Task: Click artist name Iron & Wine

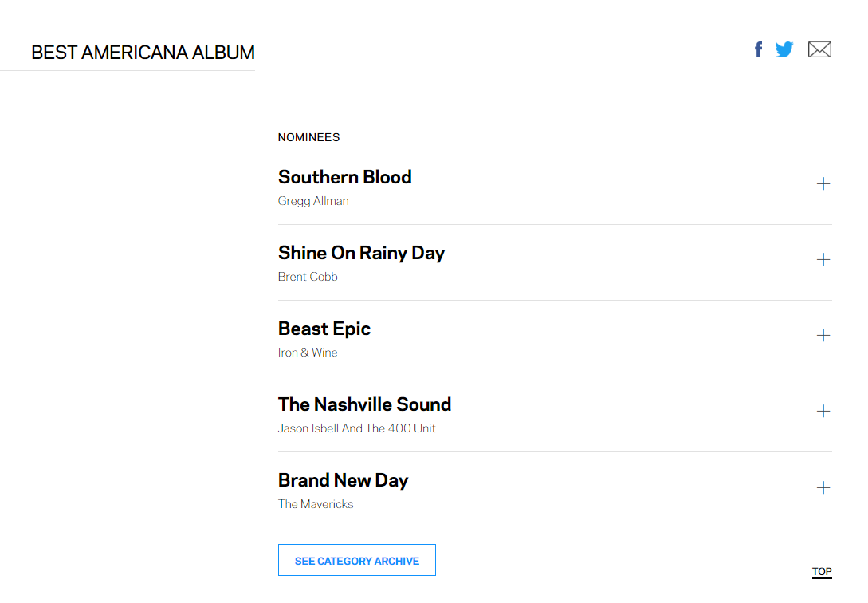Action: pyautogui.click(x=308, y=353)
